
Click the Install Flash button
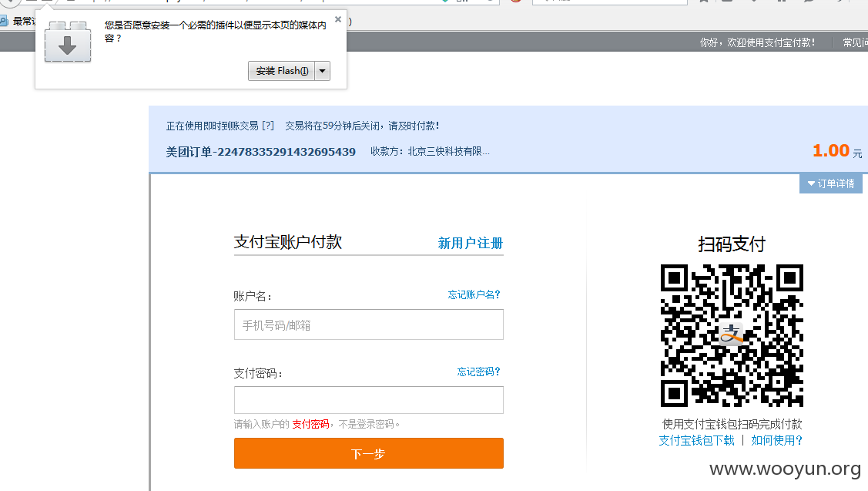tap(282, 71)
